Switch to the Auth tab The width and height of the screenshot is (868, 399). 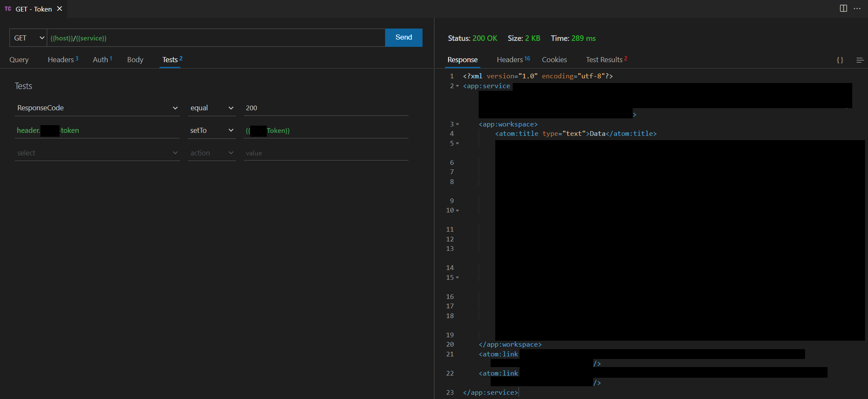point(100,60)
